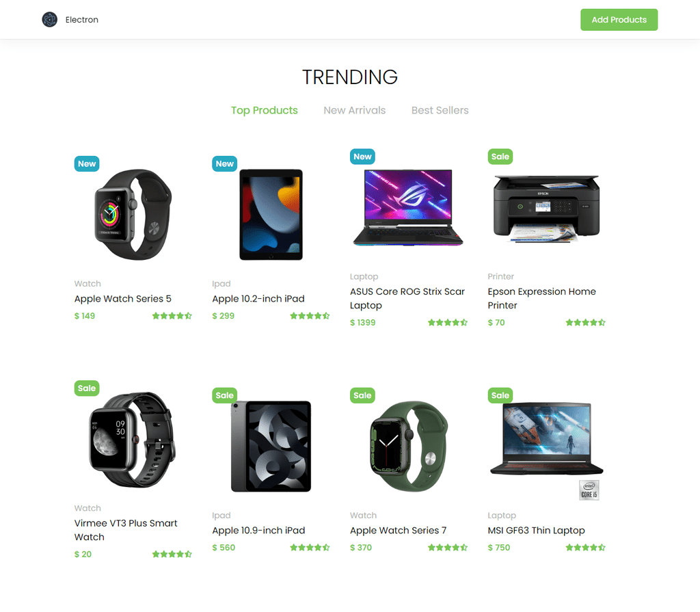Click the star rating of Apple Watch Series 5
Screen dimensions: 700x612
coord(172,316)
